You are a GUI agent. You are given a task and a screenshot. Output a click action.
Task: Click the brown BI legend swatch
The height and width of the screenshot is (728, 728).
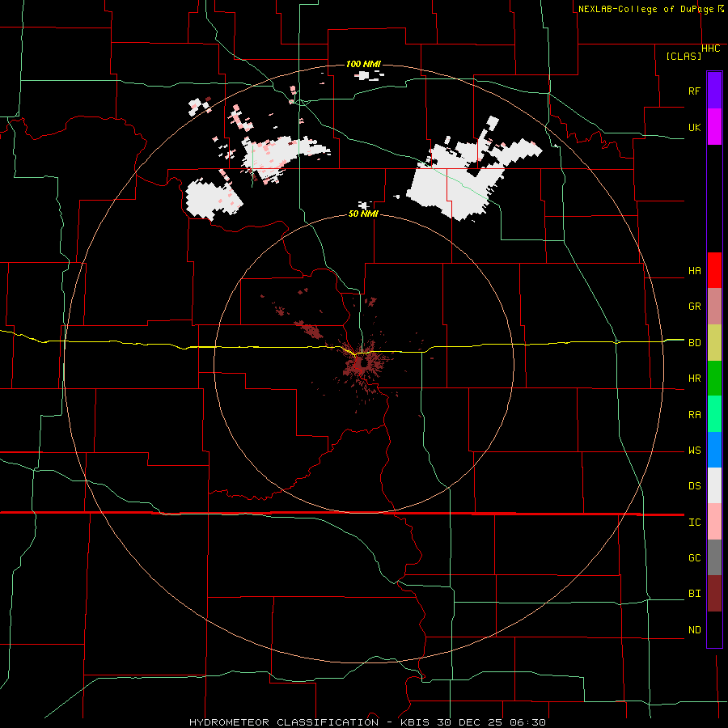[x=714, y=594]
